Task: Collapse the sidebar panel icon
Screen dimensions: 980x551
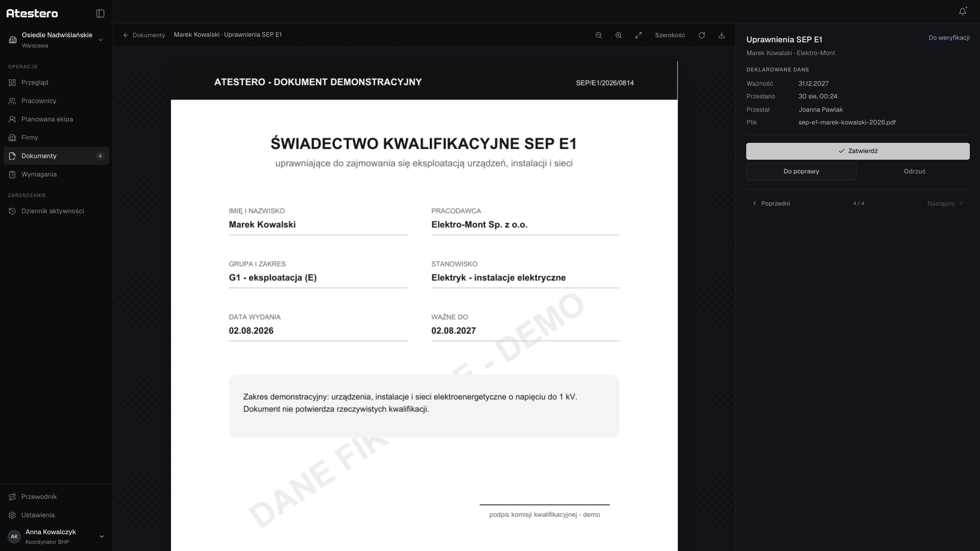Action: click(x=100, y=14)
